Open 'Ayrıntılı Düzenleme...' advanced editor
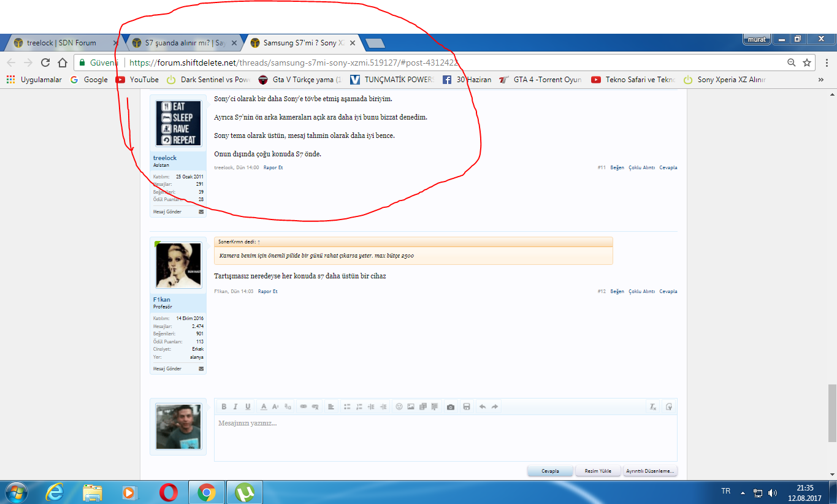Image resolution: width=837 pixels, height=504 pixels. point(650,471)
